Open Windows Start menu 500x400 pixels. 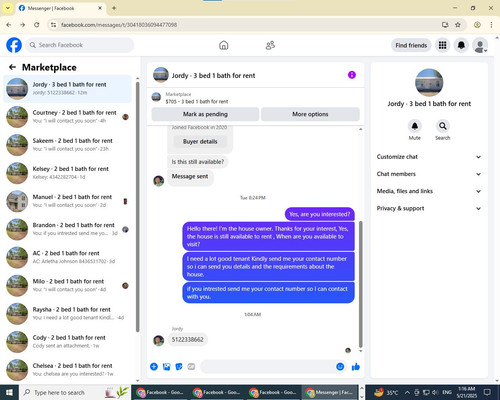[x=9, y=392]
